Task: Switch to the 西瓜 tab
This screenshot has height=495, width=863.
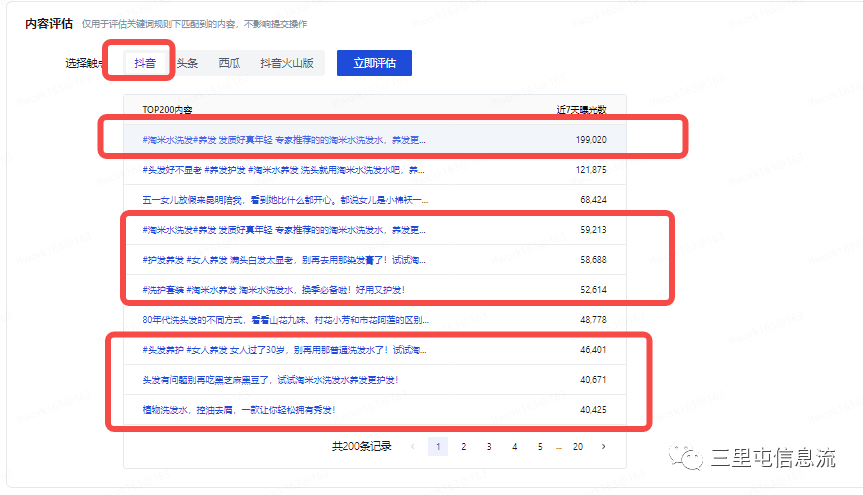Action: coord(230,63)
